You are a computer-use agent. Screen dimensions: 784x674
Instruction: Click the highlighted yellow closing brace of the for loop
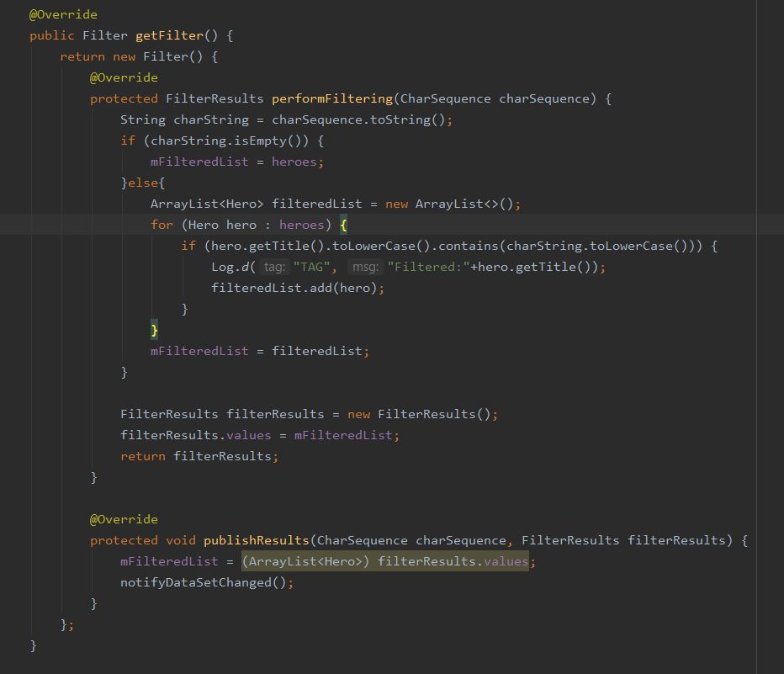(x=155, y=330)
